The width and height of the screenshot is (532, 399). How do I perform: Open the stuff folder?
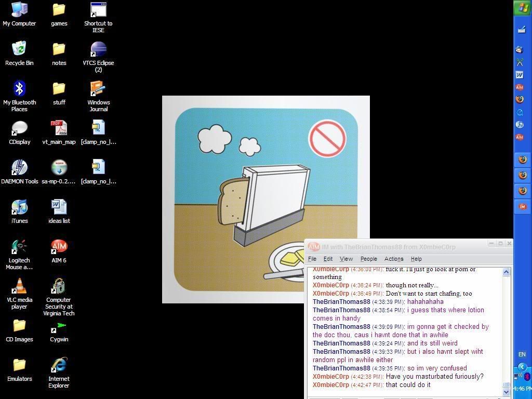(x=59, y=93)
